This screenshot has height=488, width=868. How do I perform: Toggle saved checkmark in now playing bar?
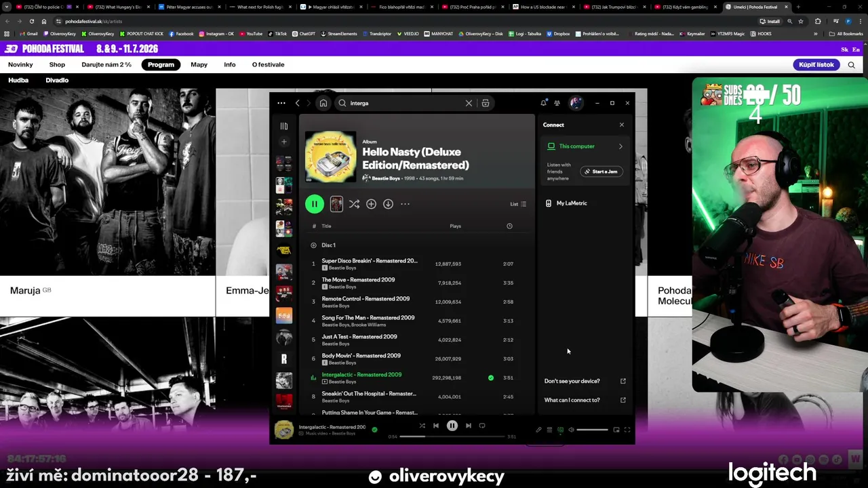(x=374, y=429)
